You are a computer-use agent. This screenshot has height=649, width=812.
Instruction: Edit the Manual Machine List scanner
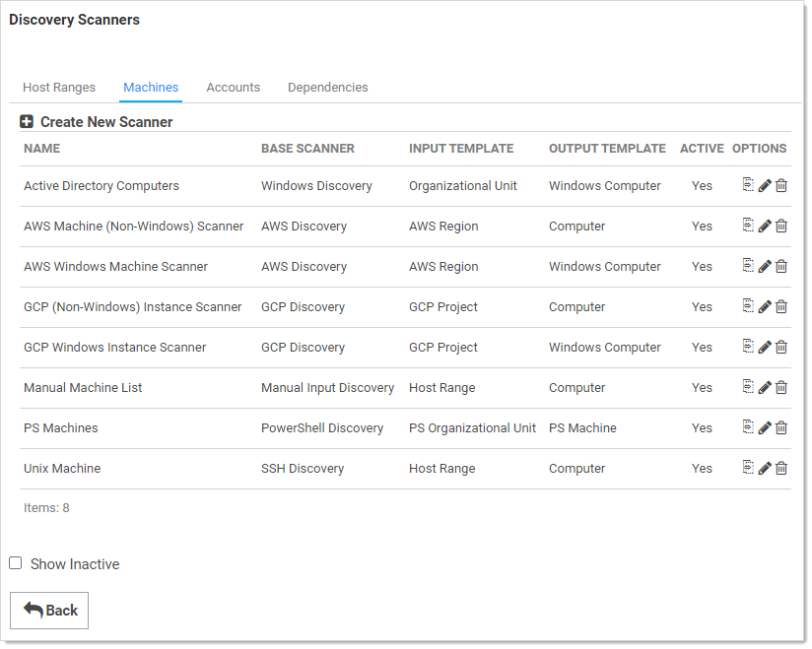[765, 388]
